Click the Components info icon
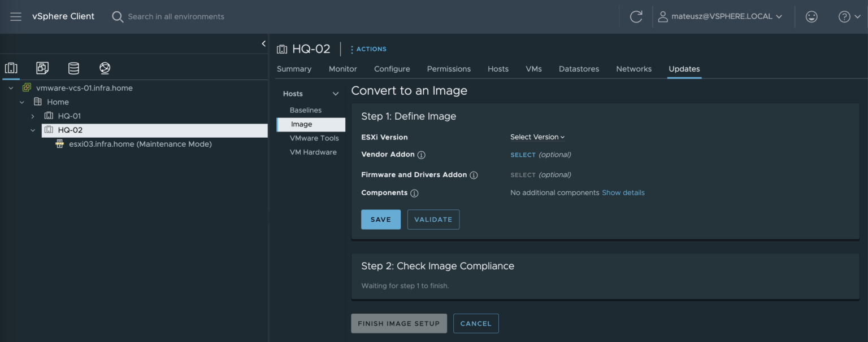This screenshot has width=868, height=342. click(414, 193)
